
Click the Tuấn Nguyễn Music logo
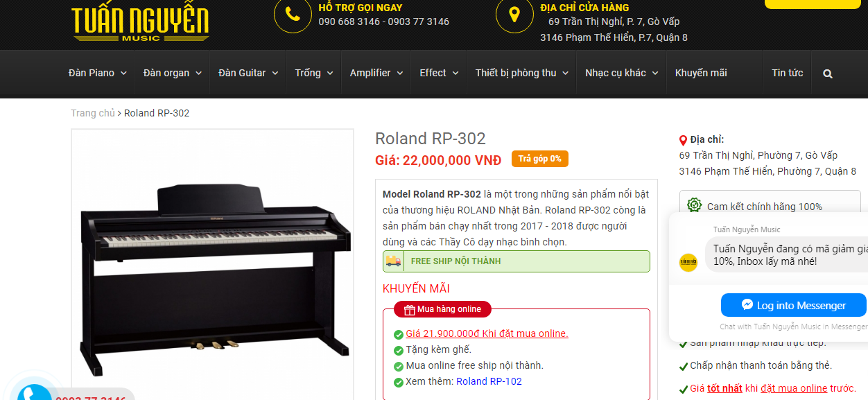pyautogui.click(x=140, y=22)
